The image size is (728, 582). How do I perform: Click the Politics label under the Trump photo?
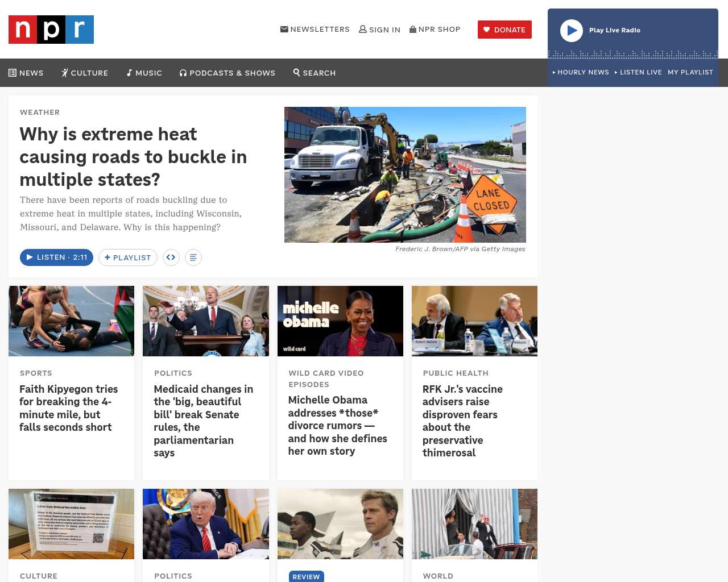pyautogui.click(x=173, y=576)
